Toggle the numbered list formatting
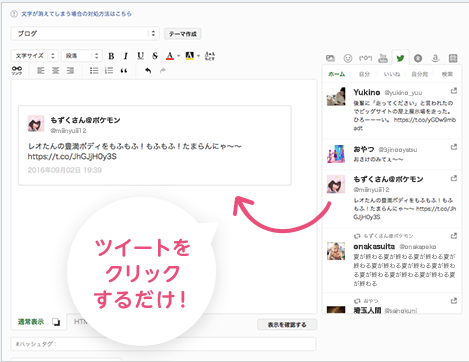This screenshot has height=362, width=469. [109, 71]
